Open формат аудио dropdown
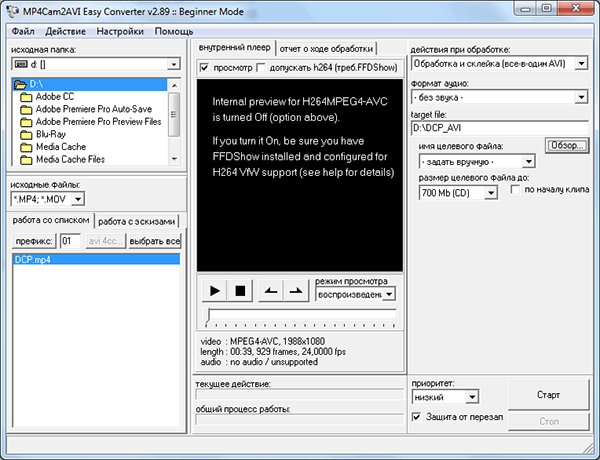The image size is (600, 460). [x=581, y=97]
